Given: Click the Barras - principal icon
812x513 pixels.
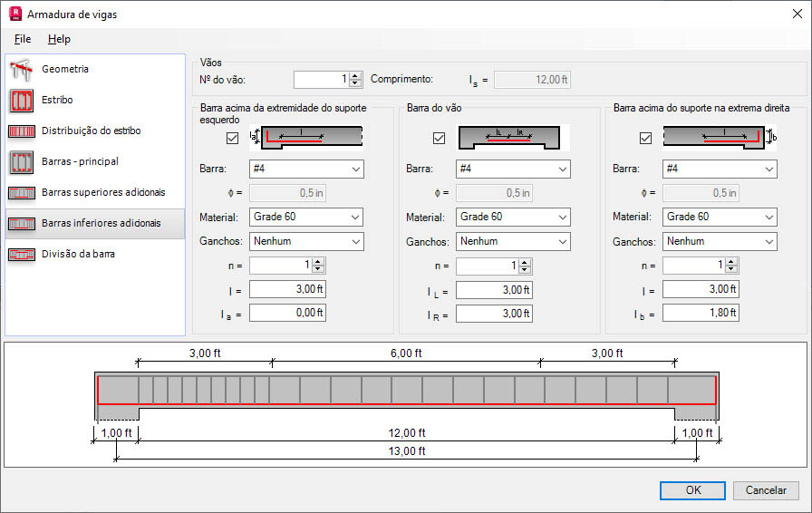Looking at the screenshot, I should point(21,162).
